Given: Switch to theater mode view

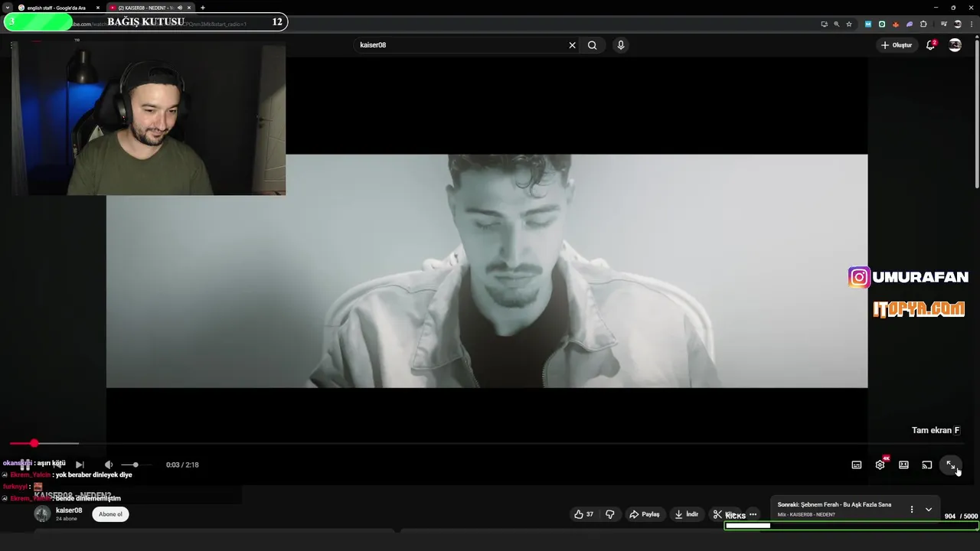Looking at the screenshot, I should 903,465.
